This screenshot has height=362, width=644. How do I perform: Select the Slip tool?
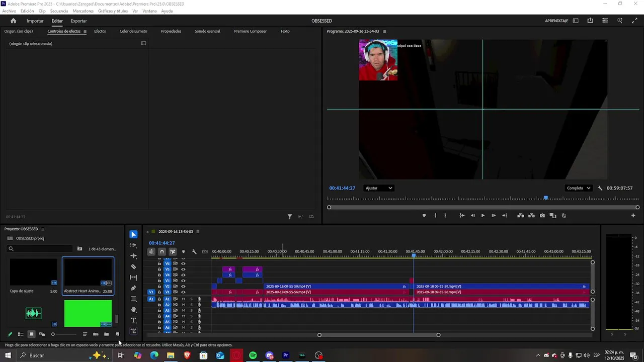point(133,277)
